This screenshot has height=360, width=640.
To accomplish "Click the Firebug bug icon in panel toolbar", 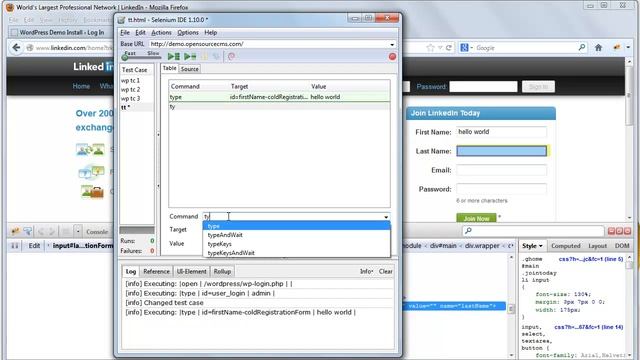I will [15, 231].
